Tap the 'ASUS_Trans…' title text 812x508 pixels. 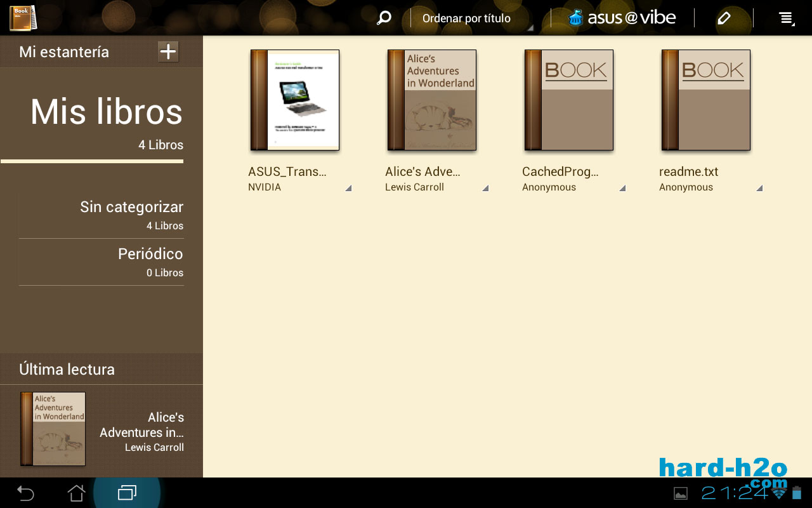(x=287, y=171)
